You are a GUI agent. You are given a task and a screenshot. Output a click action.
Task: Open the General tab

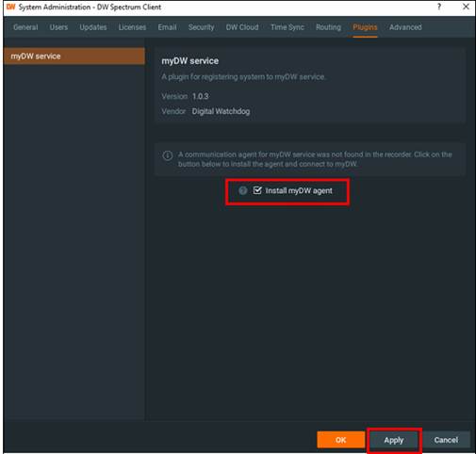(x=25, y=27)
